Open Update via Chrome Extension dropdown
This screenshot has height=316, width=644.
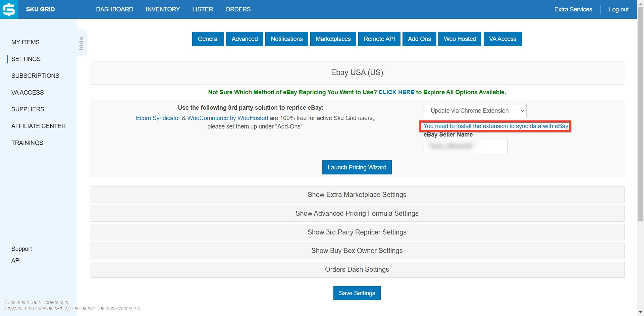pyautogui.click(x=475, y=111)
